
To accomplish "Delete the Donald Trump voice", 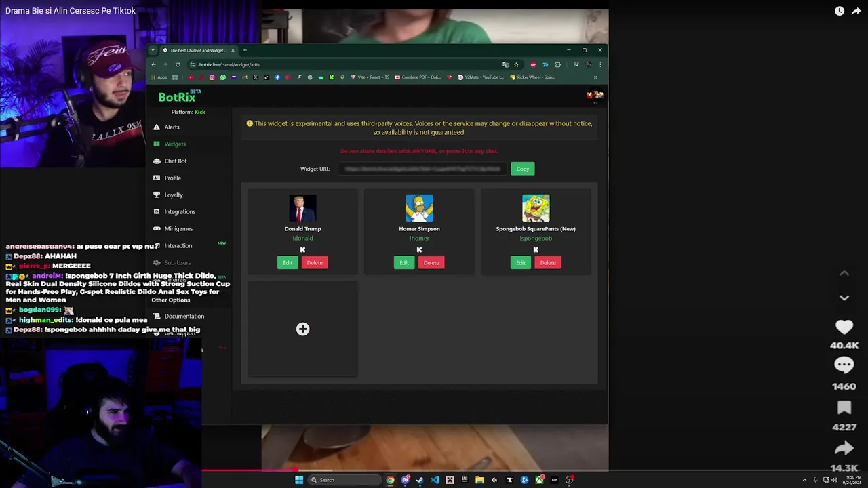I will point(315,262).
